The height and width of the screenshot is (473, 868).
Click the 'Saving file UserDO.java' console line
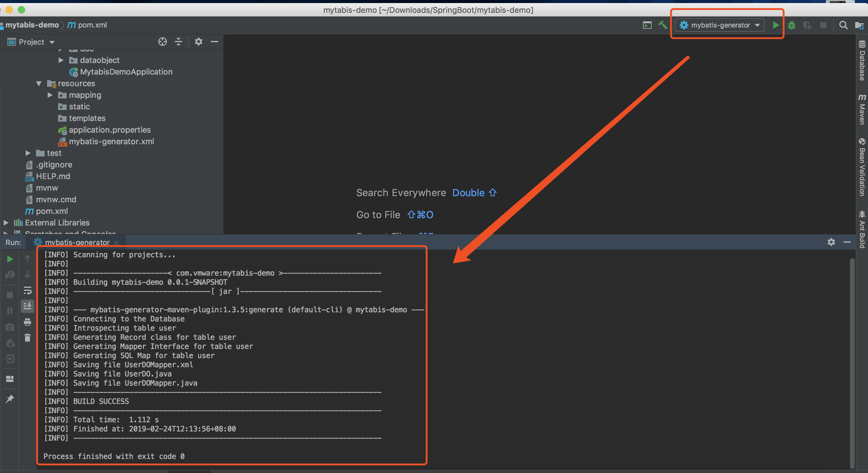click(x=108, y=374)
